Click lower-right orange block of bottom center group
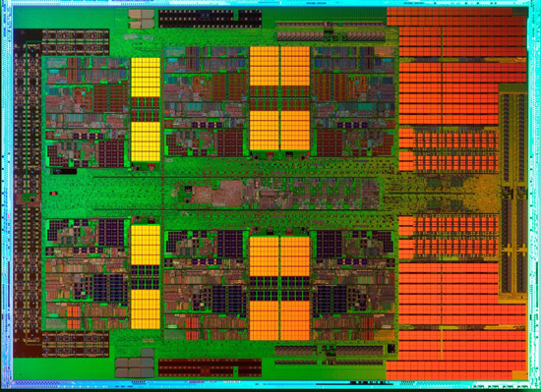Screen dimensions: 541x392 [295, 320]
